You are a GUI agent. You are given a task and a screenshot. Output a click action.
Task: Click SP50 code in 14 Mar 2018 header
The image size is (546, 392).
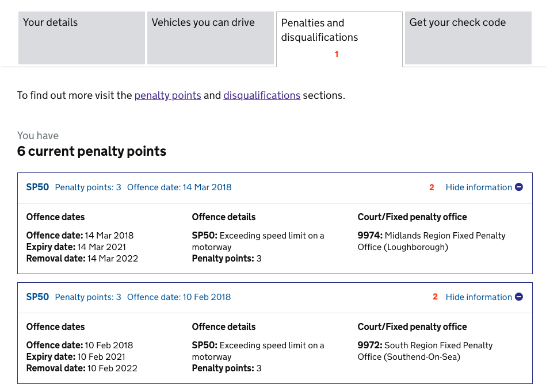pos(37,187)
